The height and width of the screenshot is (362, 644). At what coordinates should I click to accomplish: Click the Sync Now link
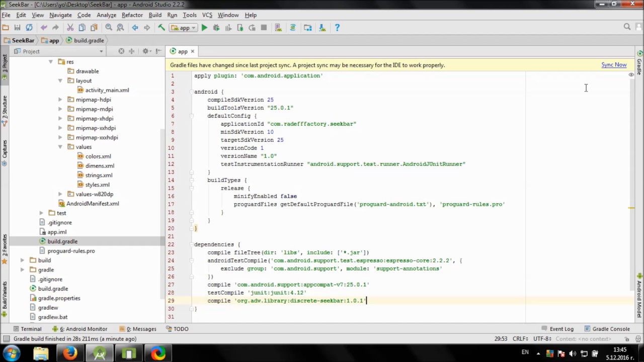(614, 65)
